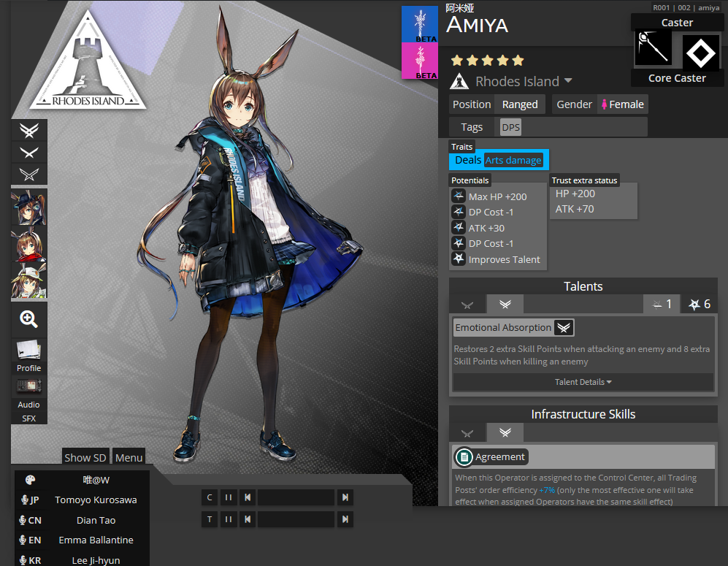Click the artist palette icon

(30, 480)
